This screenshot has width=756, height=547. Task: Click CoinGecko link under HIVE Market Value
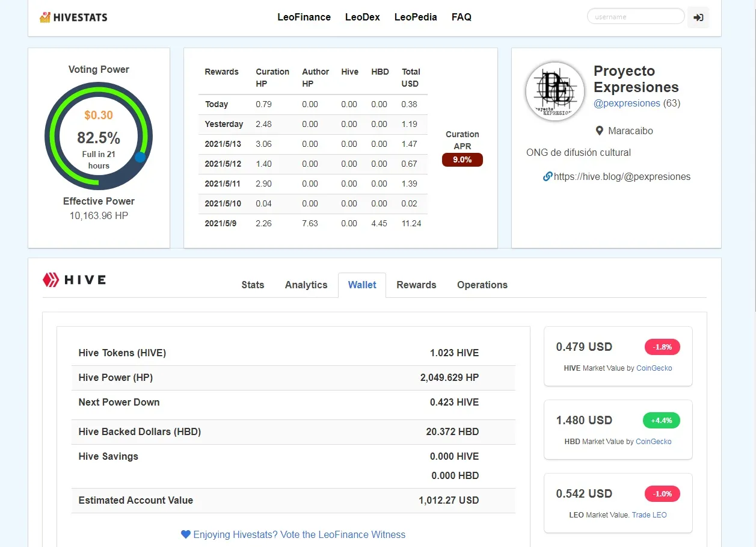point(654,368)
